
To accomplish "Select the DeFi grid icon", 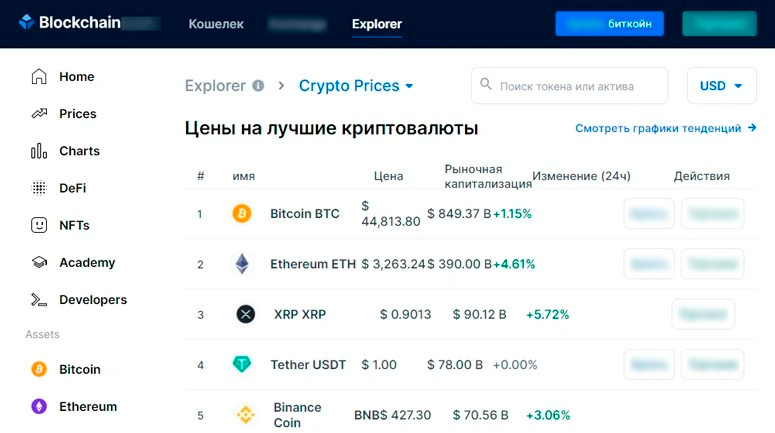I will tap(39, 188).
